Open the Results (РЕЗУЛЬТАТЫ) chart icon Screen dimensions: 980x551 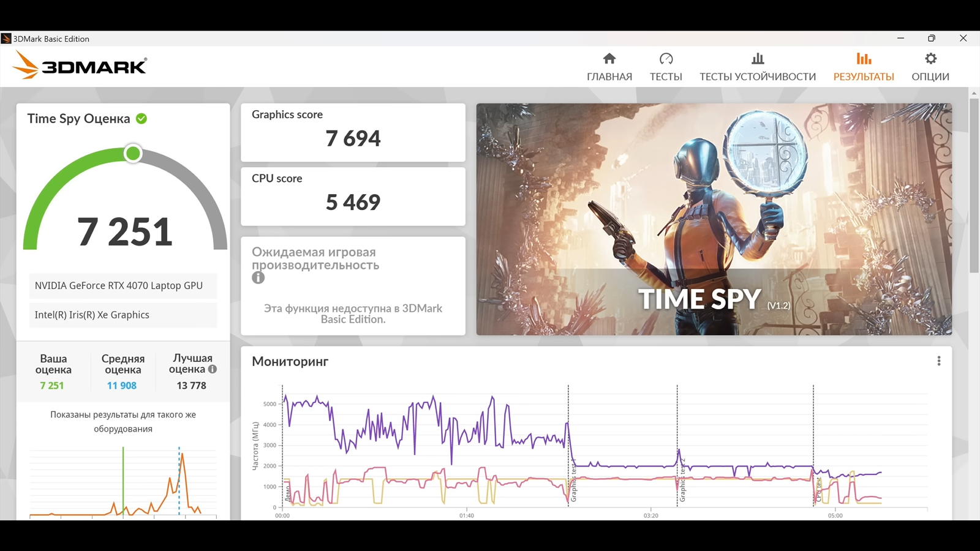864,59
